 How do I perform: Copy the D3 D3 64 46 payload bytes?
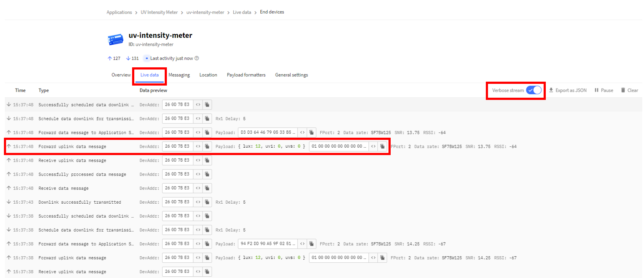(x=312, y=132)
